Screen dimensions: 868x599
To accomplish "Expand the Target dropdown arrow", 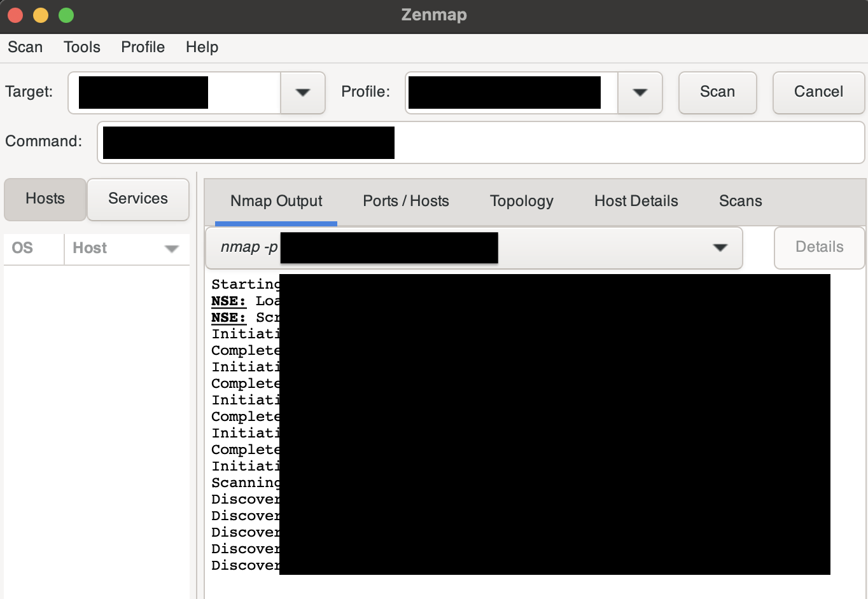I will [303, 92].
